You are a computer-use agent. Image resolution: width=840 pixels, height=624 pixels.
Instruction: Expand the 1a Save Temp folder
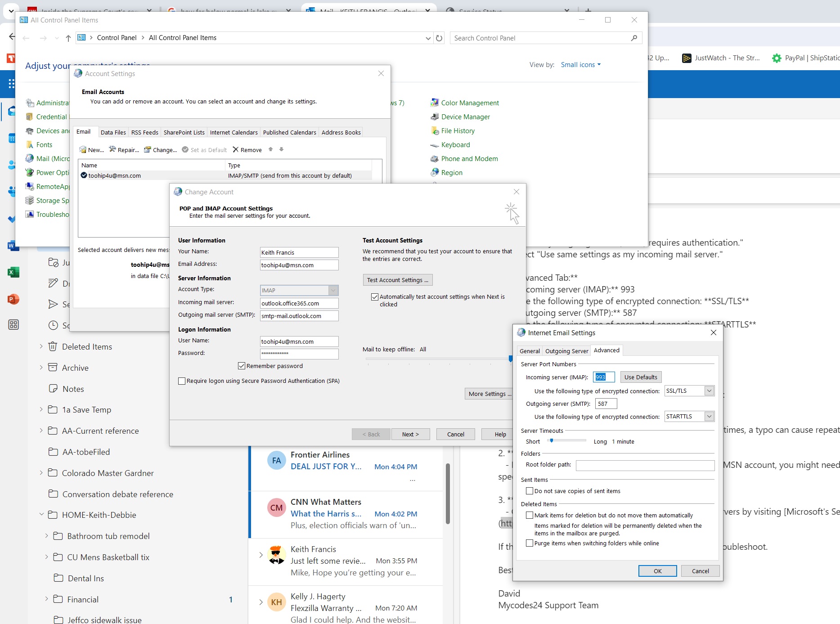[x=41, y=409]
